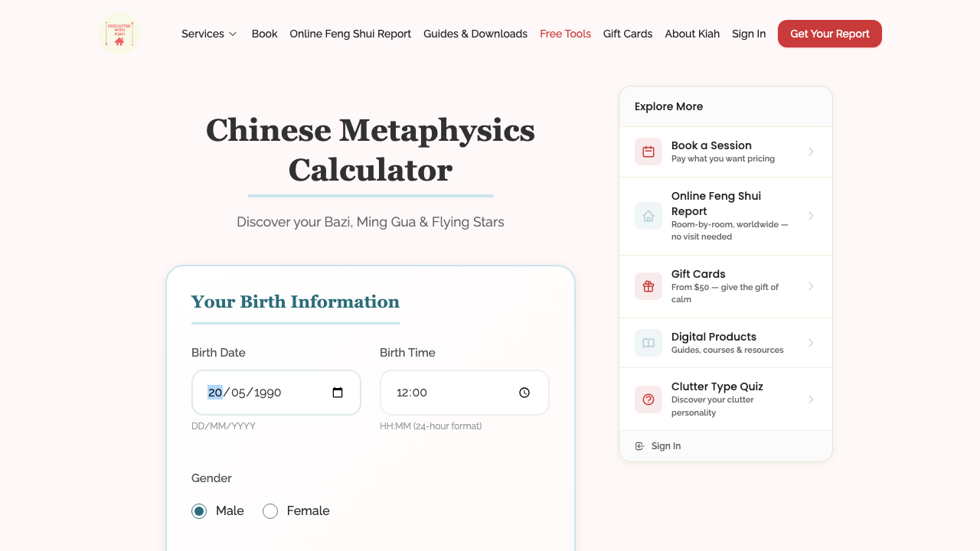
Task: Expand the Services dropdown menu
Action: point(209,34)
